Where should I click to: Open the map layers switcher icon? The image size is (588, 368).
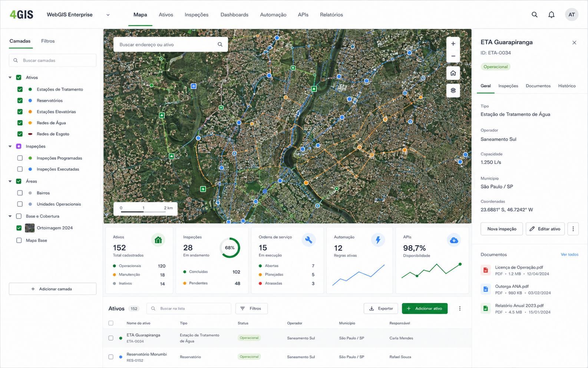point(453,91)
